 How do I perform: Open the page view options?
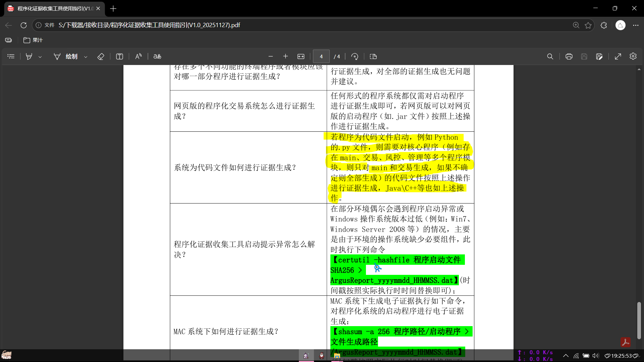pos(373,56)
